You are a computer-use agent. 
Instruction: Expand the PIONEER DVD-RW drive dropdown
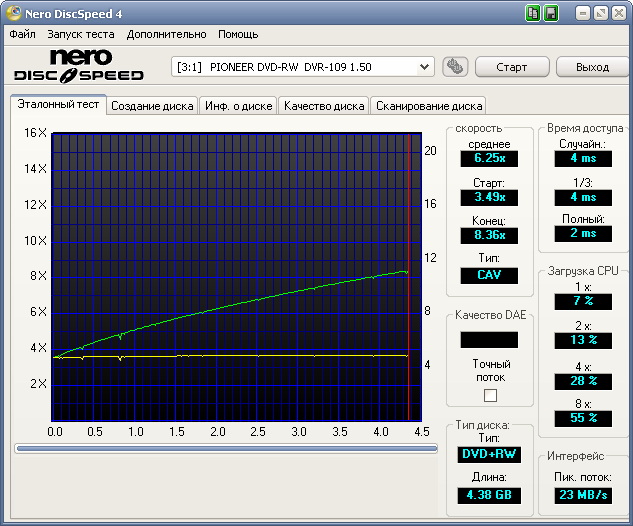(x=424, y=67)
